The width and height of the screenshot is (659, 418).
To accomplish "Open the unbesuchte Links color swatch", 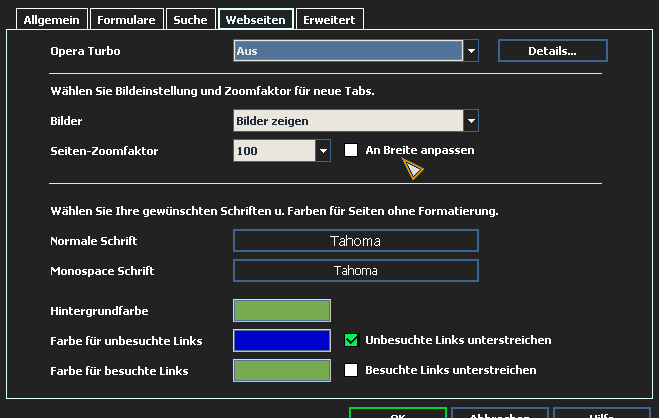I will pos(282,341).
